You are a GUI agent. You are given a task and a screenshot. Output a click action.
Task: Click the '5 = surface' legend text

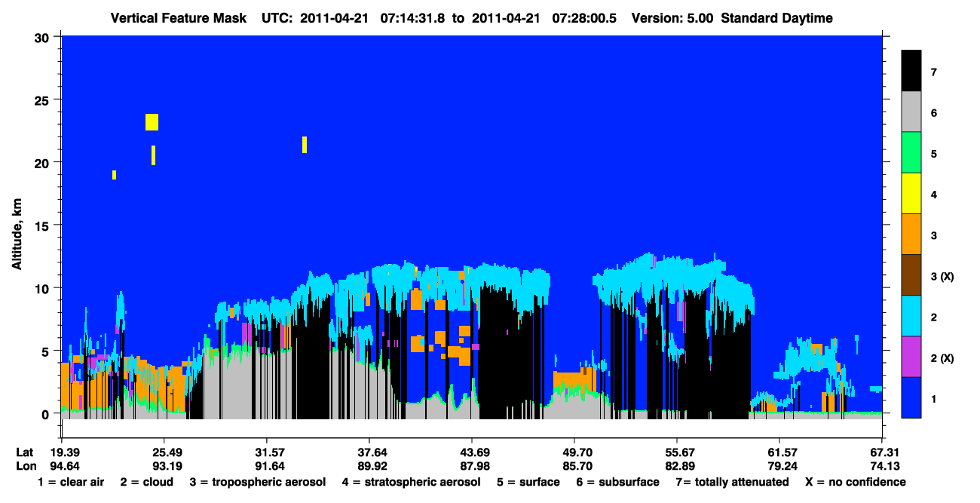tap(528, 482)
